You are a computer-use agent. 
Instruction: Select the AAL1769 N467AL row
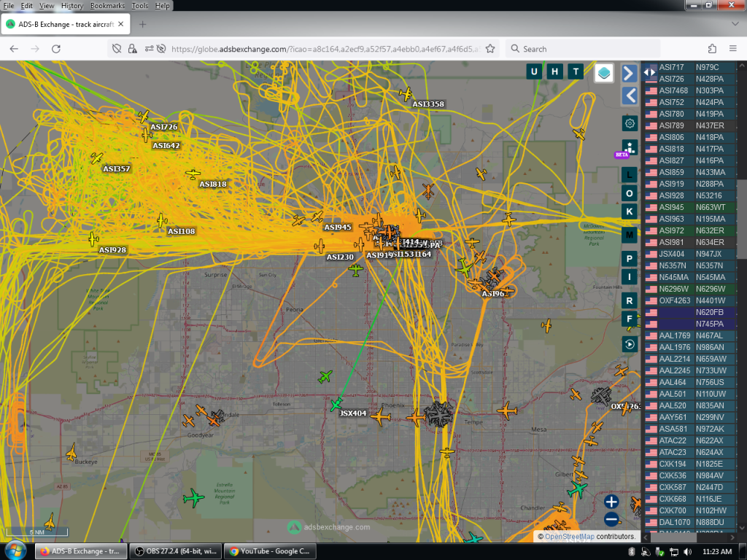[x=689, y=335]
